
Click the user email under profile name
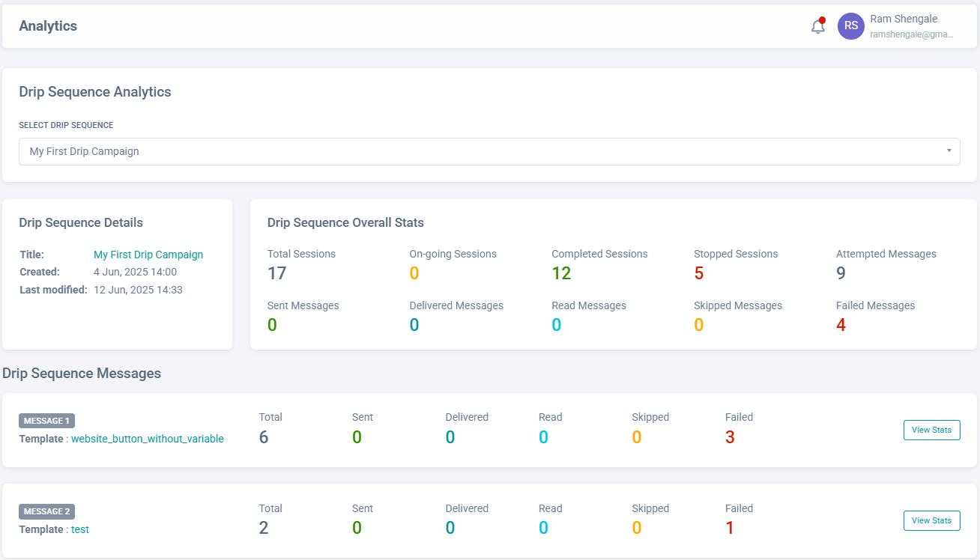pyautogui.click(x=911, y=34)
